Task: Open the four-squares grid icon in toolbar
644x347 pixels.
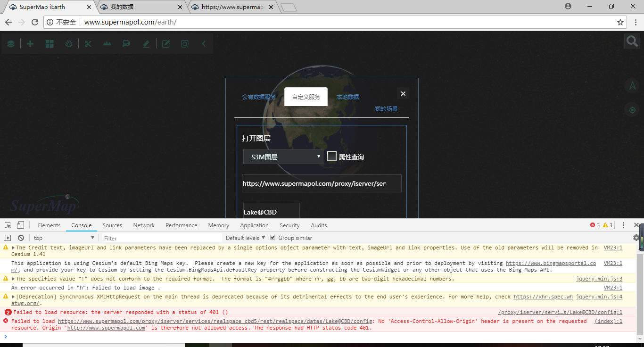Action: (50, 44)
